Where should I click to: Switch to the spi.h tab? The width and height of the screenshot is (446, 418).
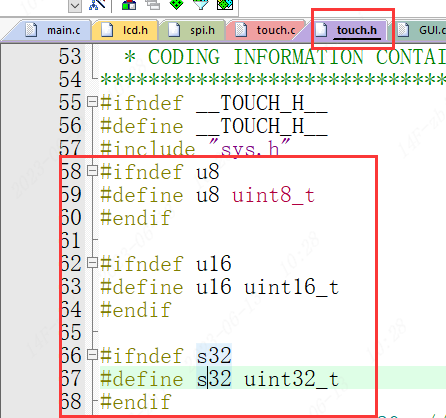[x=192, y=30]
